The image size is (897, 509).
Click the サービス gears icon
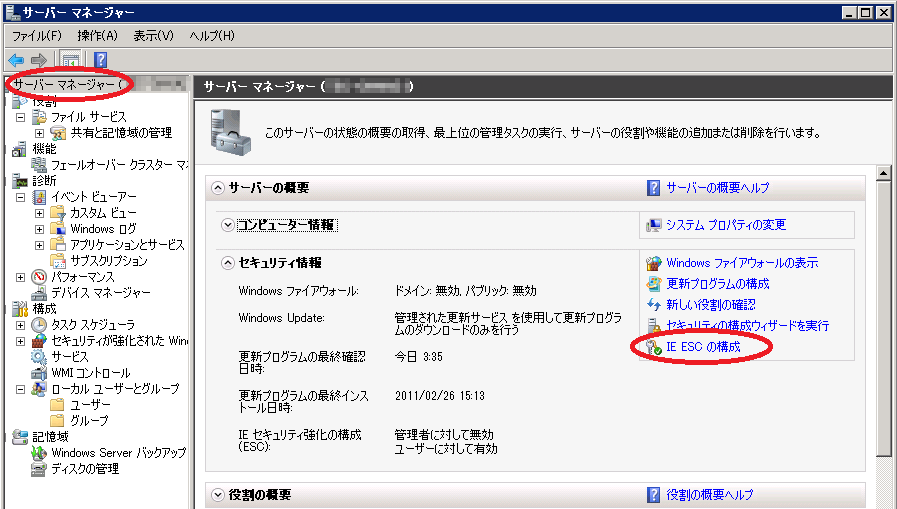(x=39, y=357)
